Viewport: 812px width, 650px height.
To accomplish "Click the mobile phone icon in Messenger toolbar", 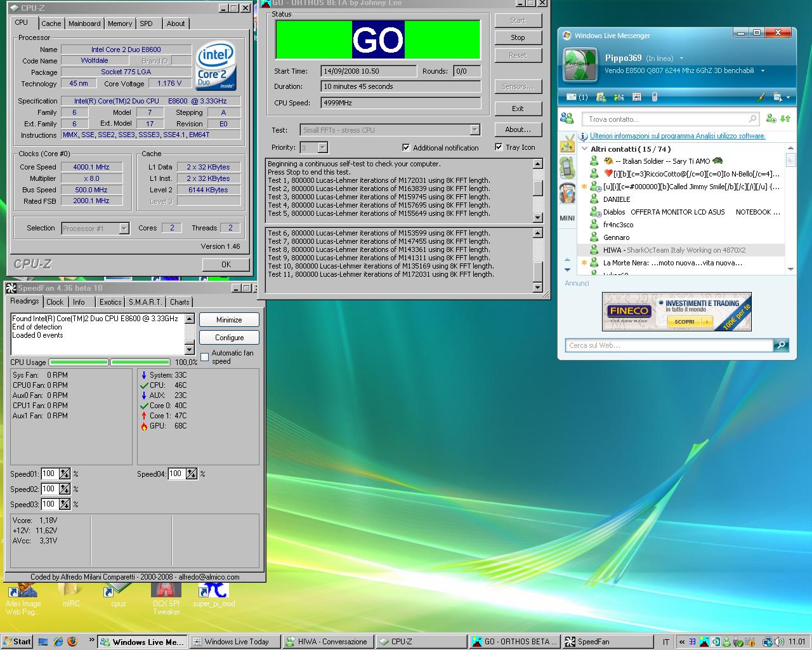I will click(x=654, y=97).
